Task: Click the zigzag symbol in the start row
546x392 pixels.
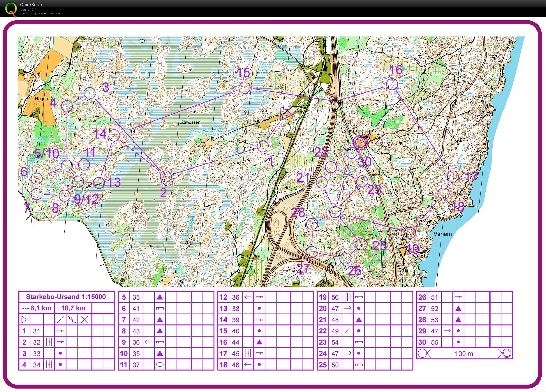Action: (x=71, y=320)
